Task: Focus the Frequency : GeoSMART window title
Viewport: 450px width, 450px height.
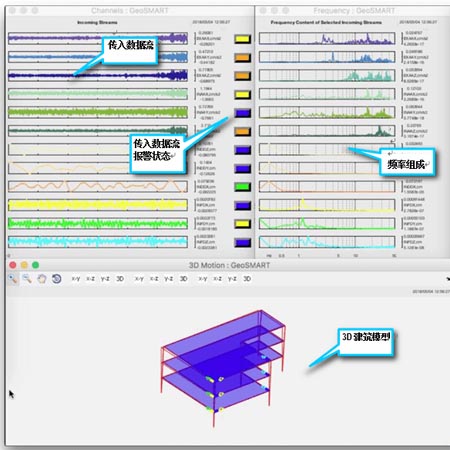Action: point(354,11)
